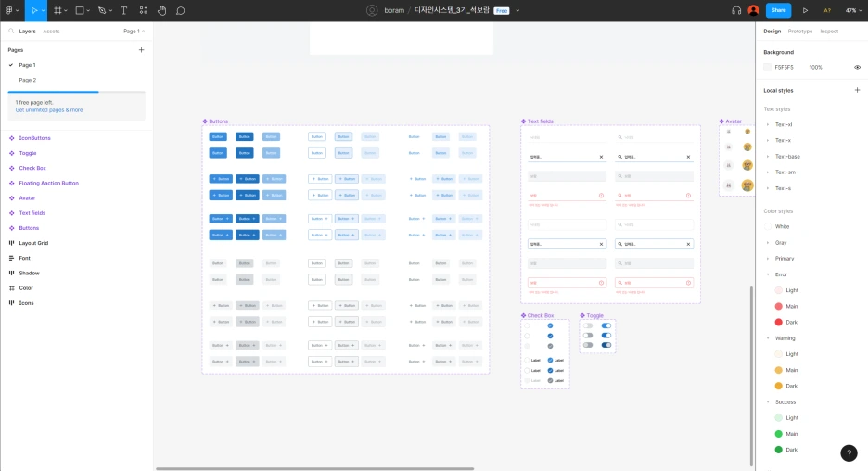Click the vertical canvas scrollbar
Viewport: 868px width, 471px height.
click(751, 376)
